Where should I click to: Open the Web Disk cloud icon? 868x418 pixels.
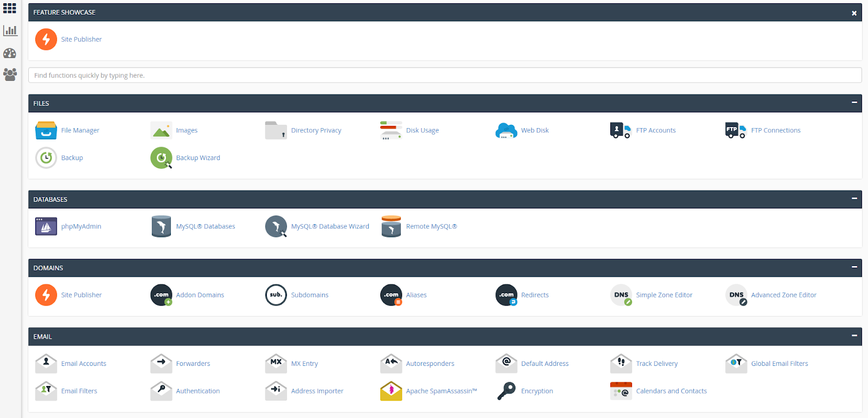coord(506,130)
